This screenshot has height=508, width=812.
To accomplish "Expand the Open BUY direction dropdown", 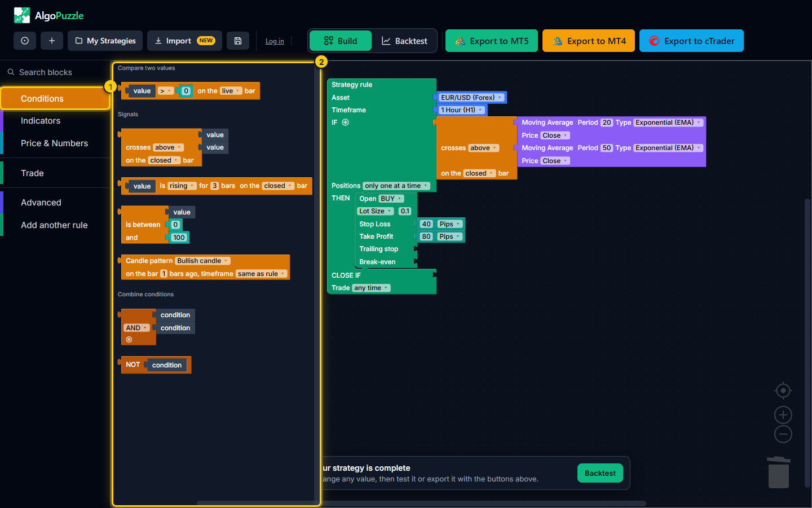I will [x=391, y=199].
